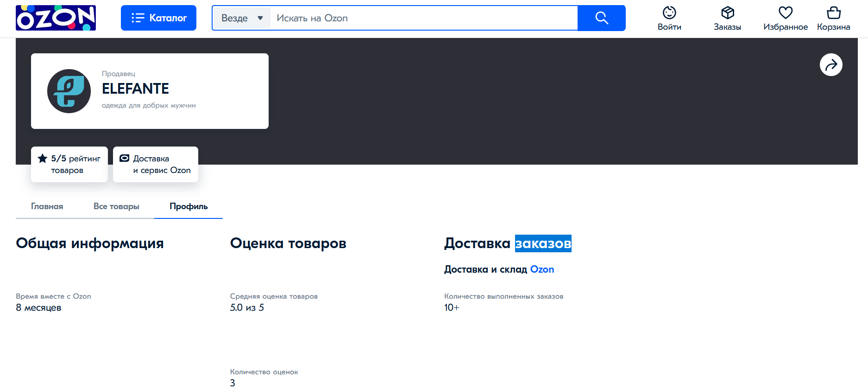Switch to the Все товары tab

pos(116,206)
